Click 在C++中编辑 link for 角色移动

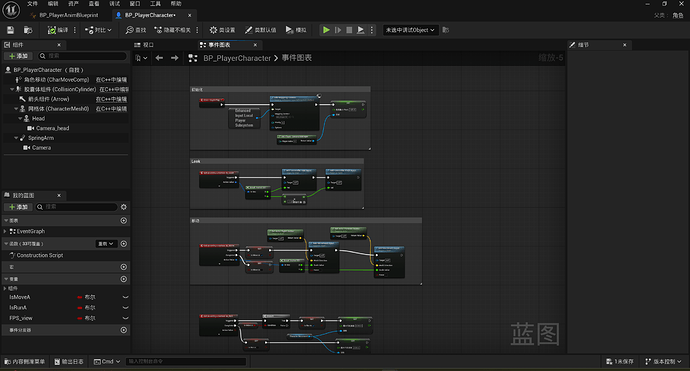111,80
